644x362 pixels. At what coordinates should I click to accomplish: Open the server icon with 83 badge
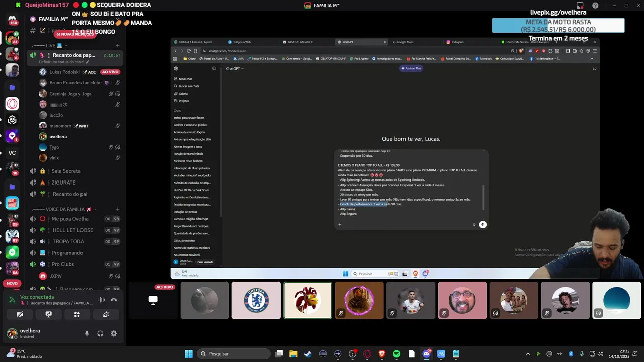pyautogui.click(x=12, y=235)
